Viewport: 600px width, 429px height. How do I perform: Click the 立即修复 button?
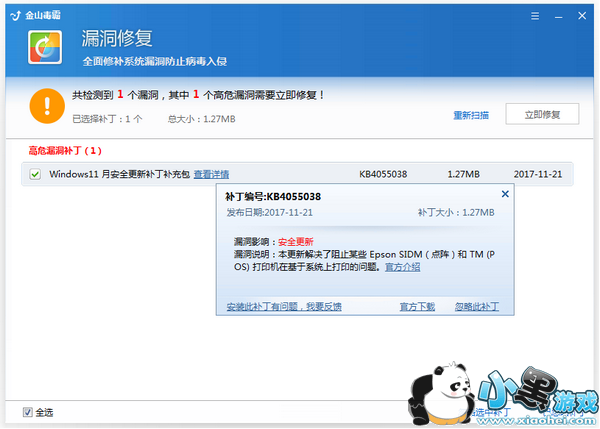(x=542, y=114)
